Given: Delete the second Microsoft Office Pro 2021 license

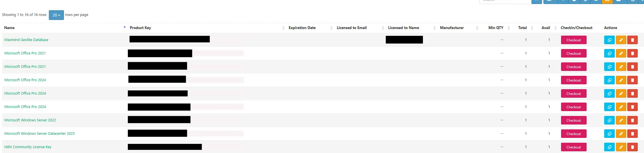Looking at the screenshot, I should click(632, 67).
